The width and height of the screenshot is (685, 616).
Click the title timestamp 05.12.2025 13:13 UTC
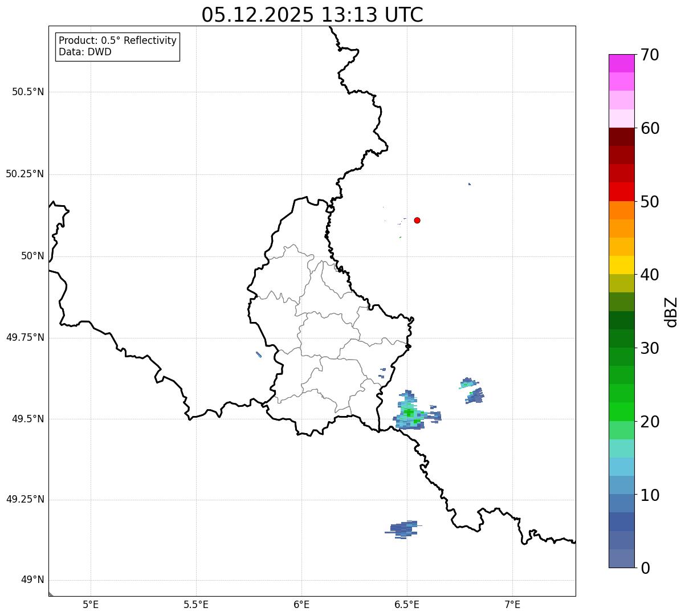(x=312, y=14)
